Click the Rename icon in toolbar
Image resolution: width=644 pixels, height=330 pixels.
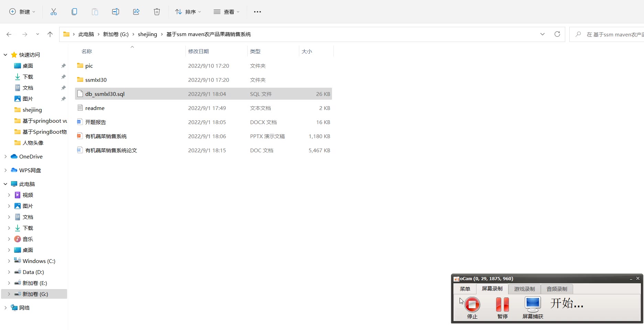coord(116,12)
